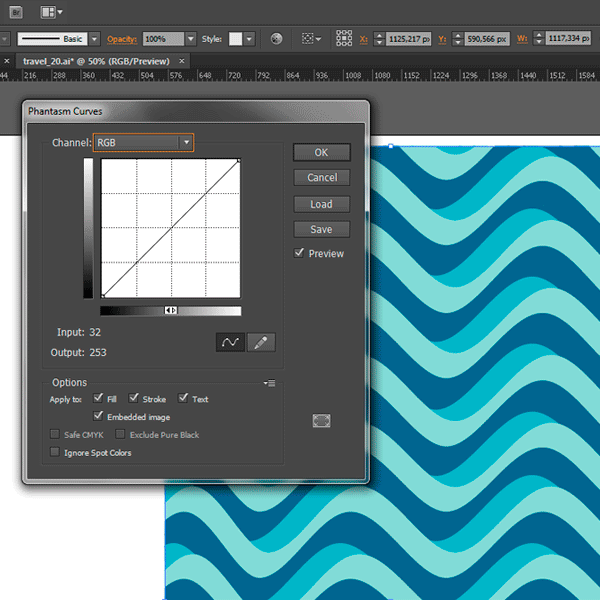Click the Input value 32
The width and height of the screenshot is (600, 600).
[95, 332]
